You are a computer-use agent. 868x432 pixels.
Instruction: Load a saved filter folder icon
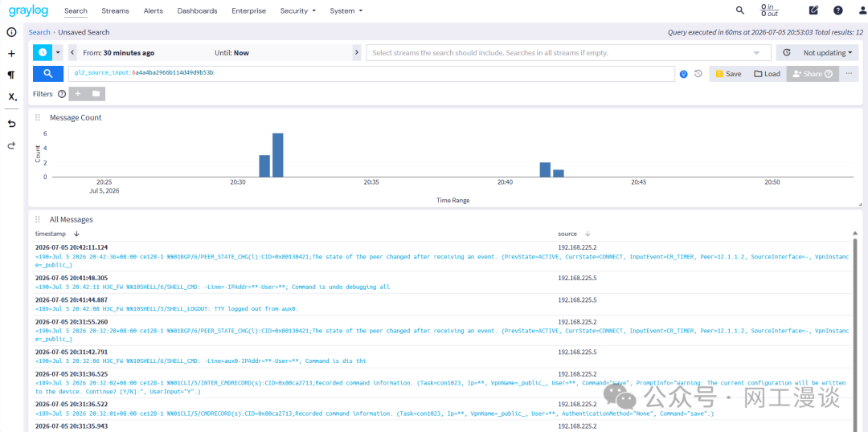[96, 94]
